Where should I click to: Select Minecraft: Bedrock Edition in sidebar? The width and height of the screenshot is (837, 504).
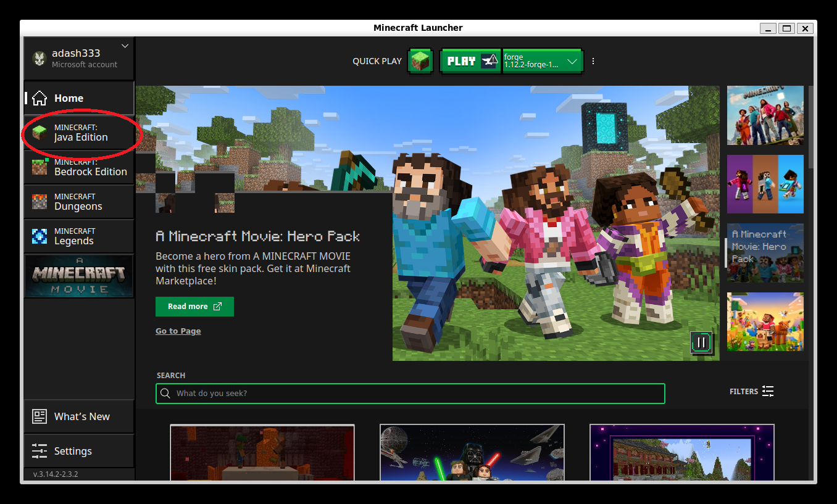(x=79, y=167)
